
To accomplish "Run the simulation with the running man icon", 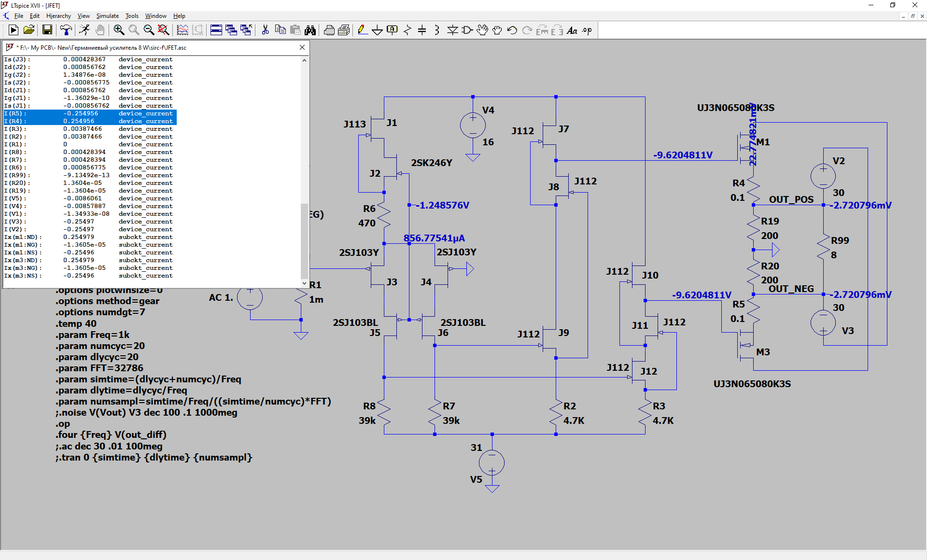I will (x=84, y=30).
